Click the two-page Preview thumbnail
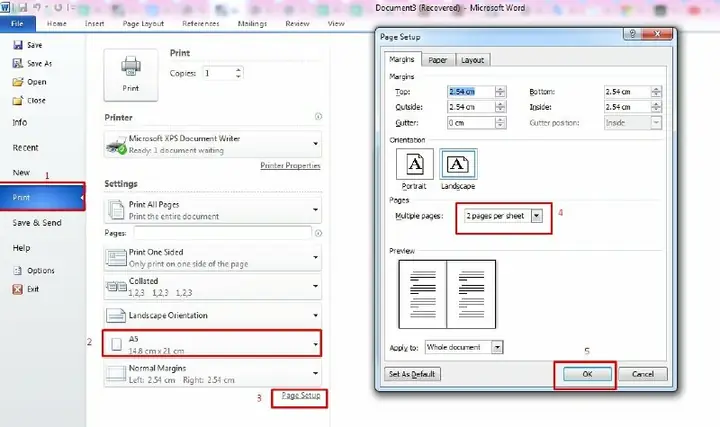 (x=447, y=294)
